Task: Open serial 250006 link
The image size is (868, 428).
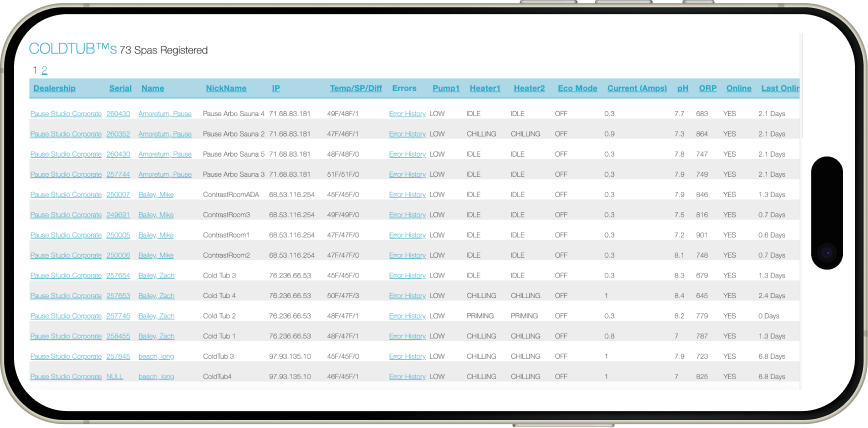Action: 118,255
